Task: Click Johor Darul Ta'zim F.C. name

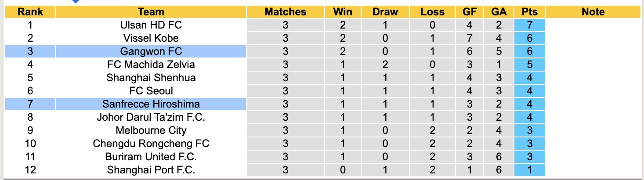Action: (151, 118)
